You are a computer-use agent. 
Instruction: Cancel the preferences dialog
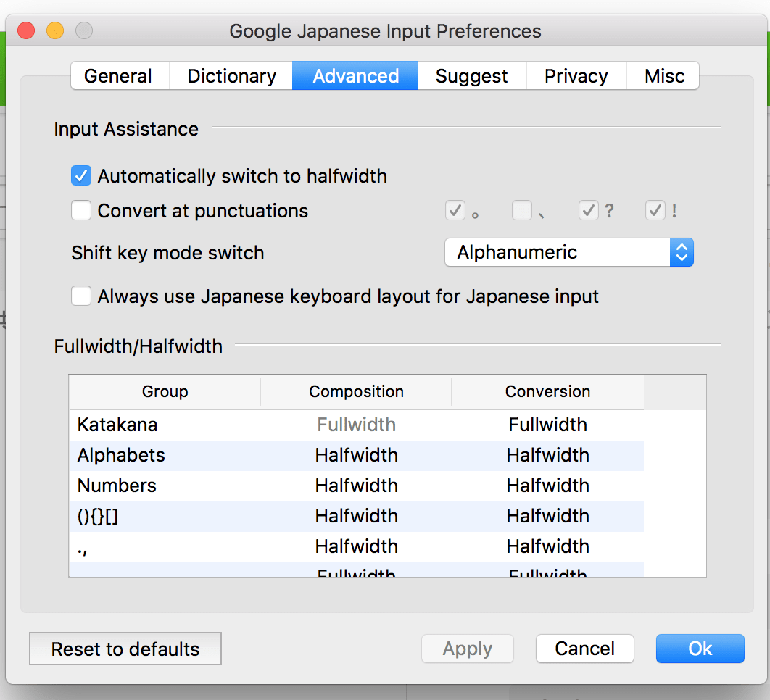click(585, 649)
